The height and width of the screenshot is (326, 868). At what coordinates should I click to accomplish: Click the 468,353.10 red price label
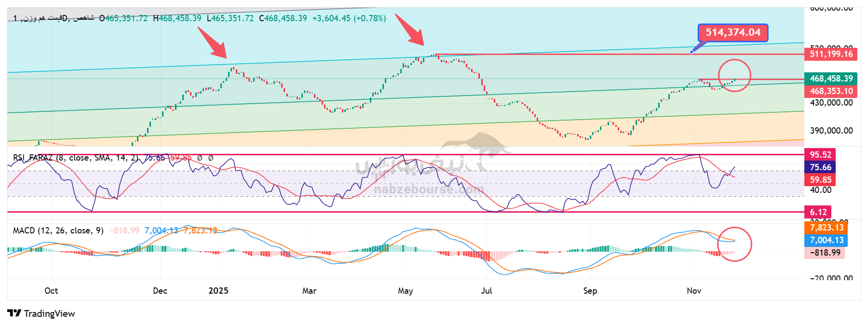click(831, 91)
